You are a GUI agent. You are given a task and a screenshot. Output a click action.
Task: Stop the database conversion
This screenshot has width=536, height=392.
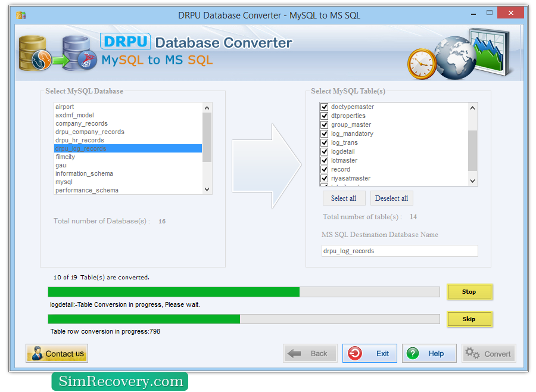469,292
